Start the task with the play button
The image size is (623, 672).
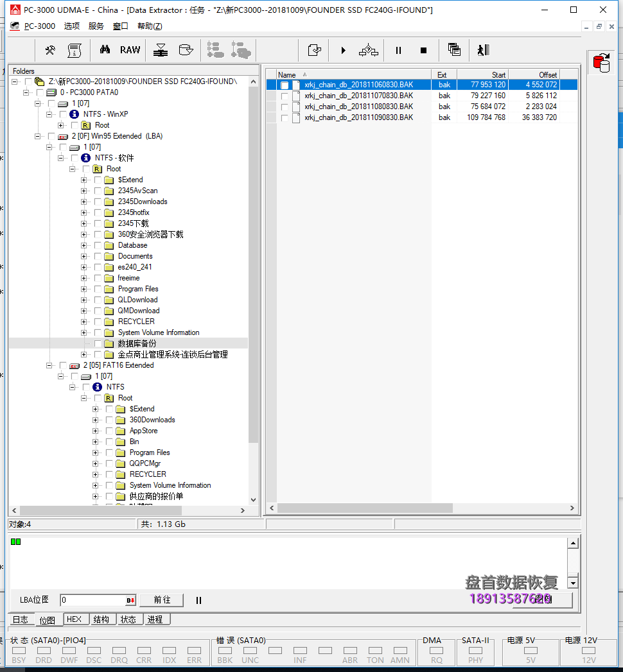[343, 51]
